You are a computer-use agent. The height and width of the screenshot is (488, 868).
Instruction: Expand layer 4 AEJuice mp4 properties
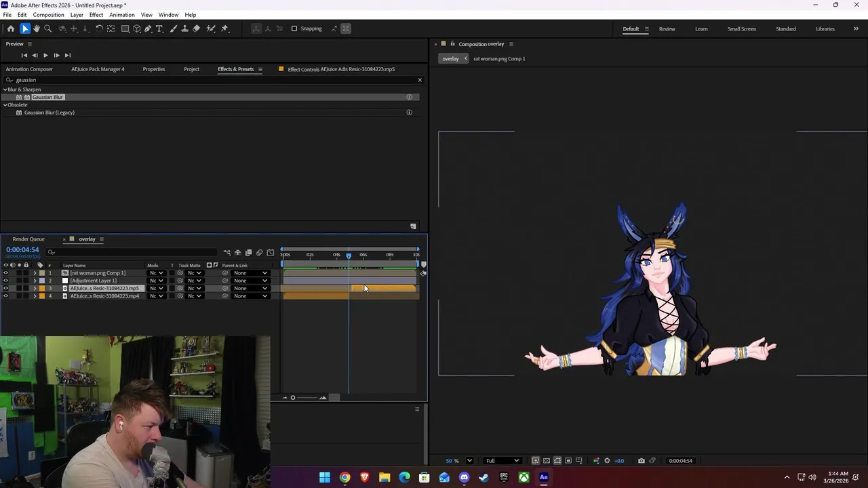tap(35, 296)
